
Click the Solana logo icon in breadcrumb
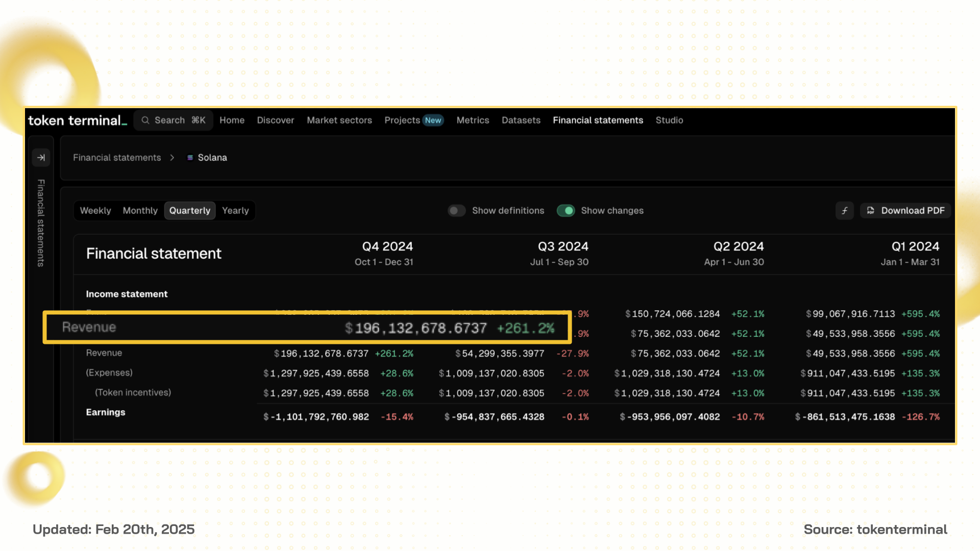[x=190, y=158]
